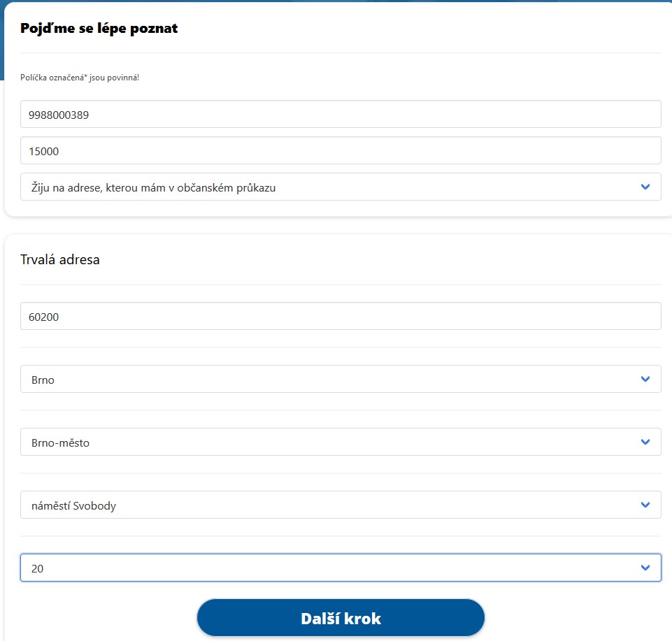Focus the field containing 15000

(341, 150)
